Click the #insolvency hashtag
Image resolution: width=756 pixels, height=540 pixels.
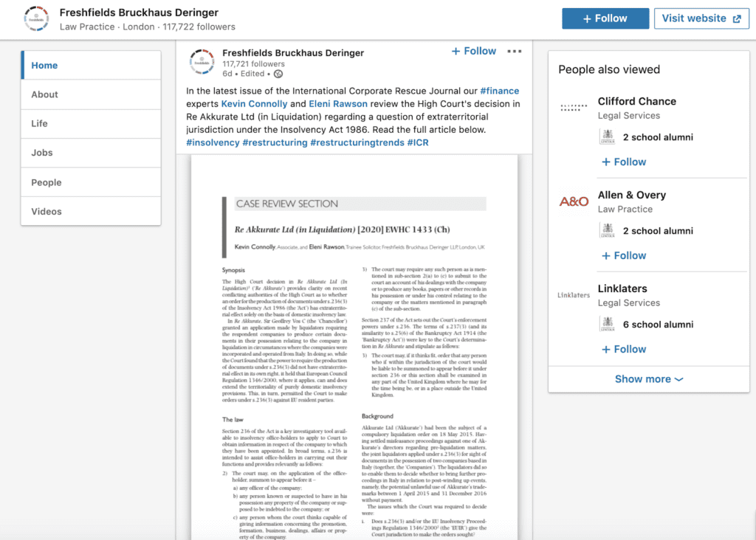click(x=213, y=142)
